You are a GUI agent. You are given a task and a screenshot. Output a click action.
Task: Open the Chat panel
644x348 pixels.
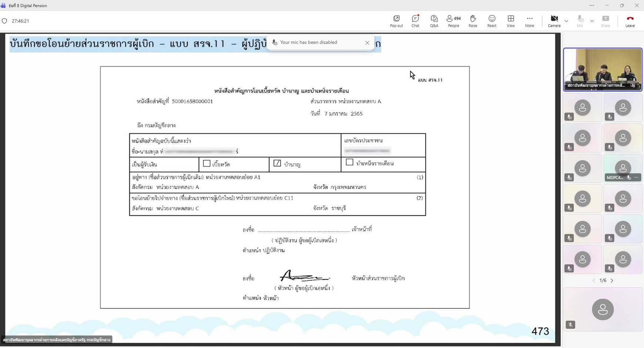click(x=415, y=21)
